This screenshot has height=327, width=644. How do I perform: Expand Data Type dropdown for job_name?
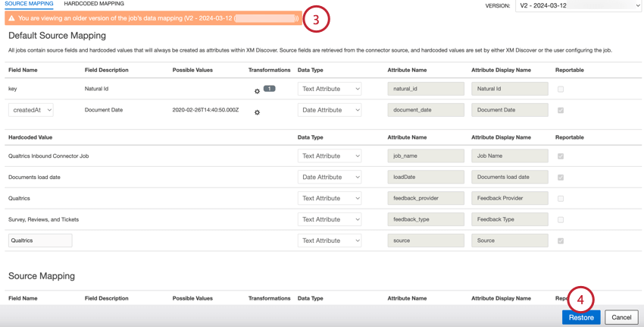tap(329, 156)
